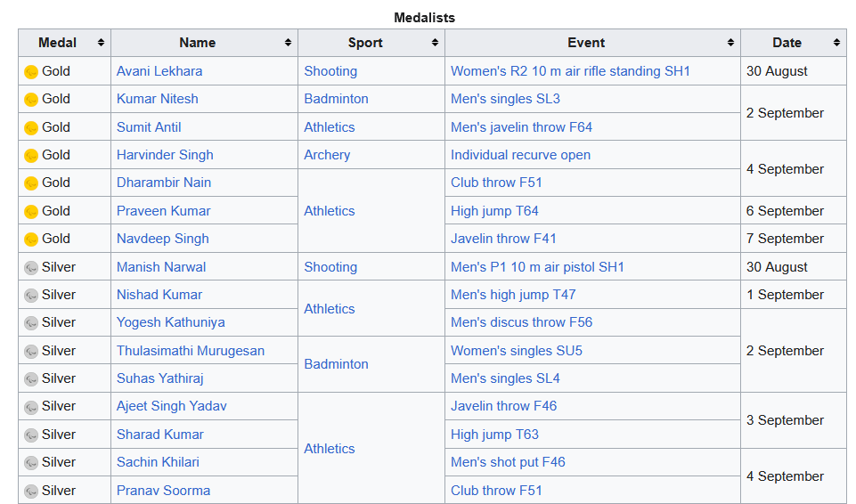Follow the Shooting link in Manish Narwal row
Viewport: 856px width, 504px height.
(x=330, y=267)
